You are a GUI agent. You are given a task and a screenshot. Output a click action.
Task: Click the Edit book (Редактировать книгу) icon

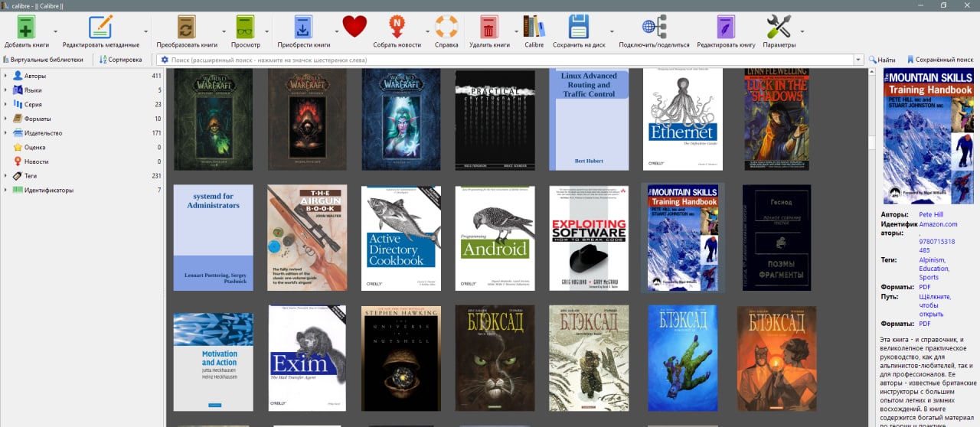pyautogui.click(x=726, y=27)
